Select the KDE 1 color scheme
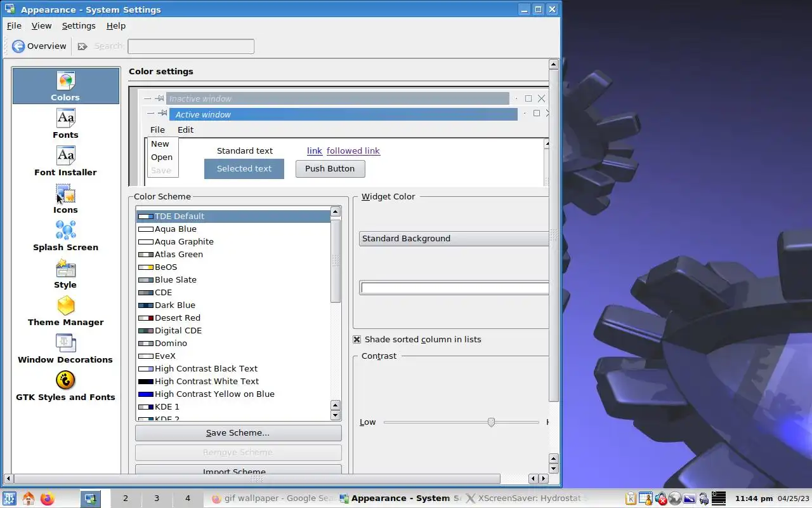 [233, 407]
